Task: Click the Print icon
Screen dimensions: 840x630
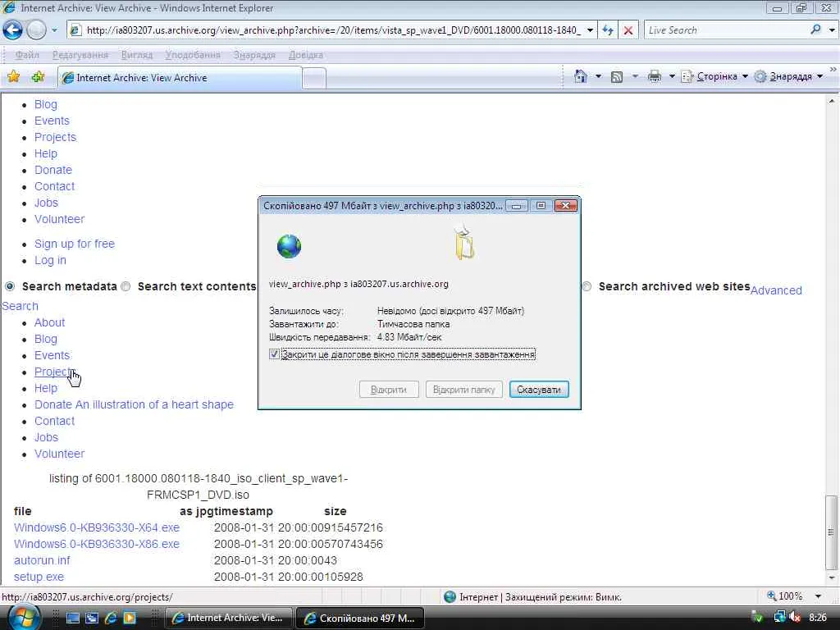Action: pyautogui.click(x=654, y=76)
